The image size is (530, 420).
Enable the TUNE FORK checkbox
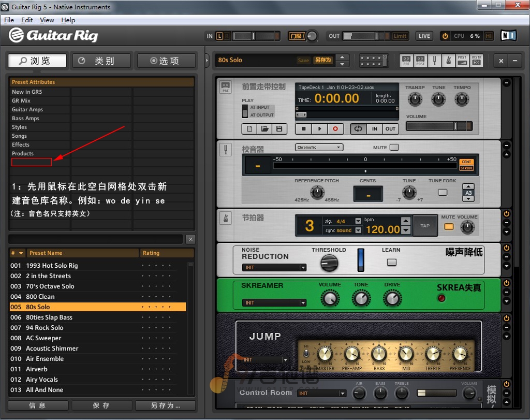[443, 193]
